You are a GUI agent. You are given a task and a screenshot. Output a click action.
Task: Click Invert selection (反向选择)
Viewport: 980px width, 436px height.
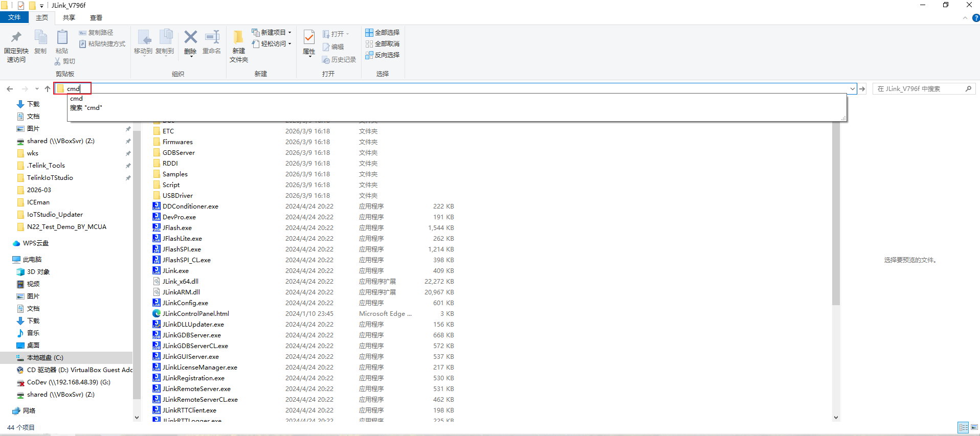[382, 55]
